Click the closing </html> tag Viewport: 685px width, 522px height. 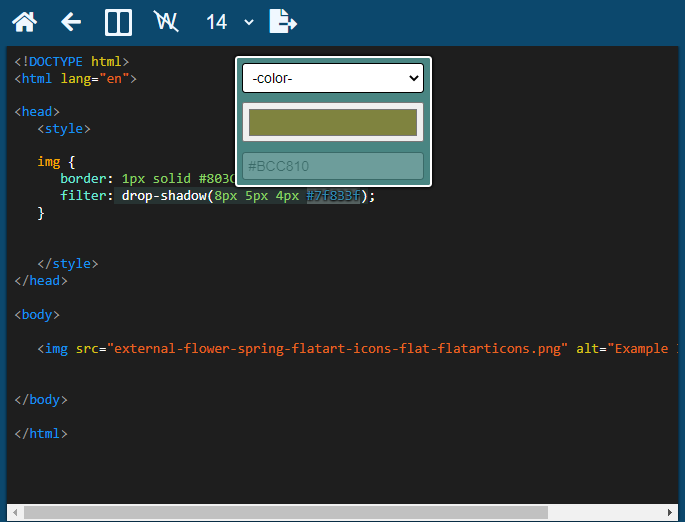pos(41,434)
